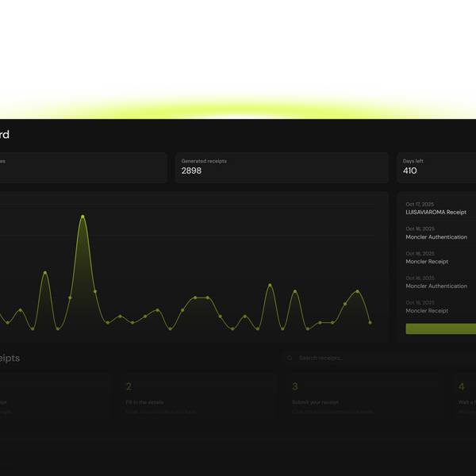
Task: Click the Oct 17, 2025 date label
Action: (420, 205)
